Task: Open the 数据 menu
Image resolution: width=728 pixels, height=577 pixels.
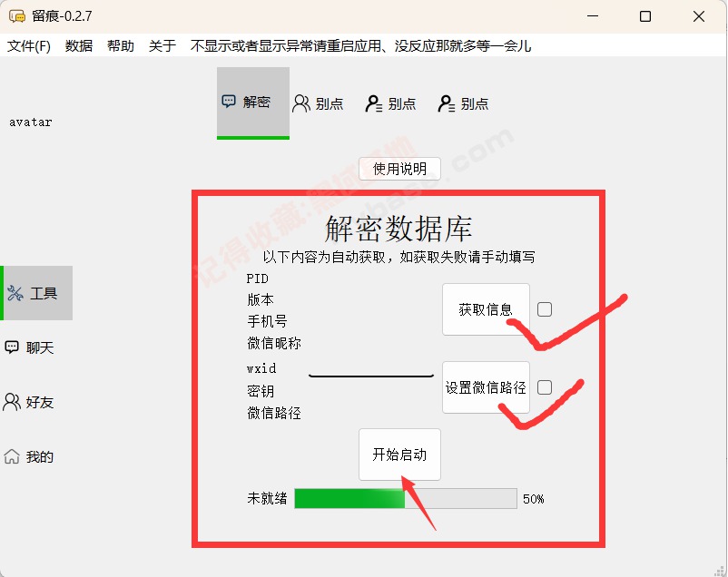Action: (x=79, y=46)
